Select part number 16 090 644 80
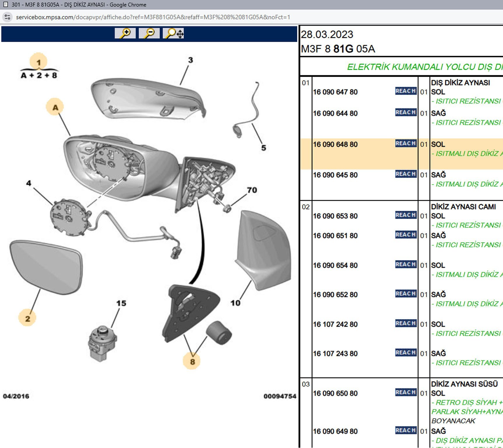The width and height of the screenshot is (503, 448). [335, 113]
